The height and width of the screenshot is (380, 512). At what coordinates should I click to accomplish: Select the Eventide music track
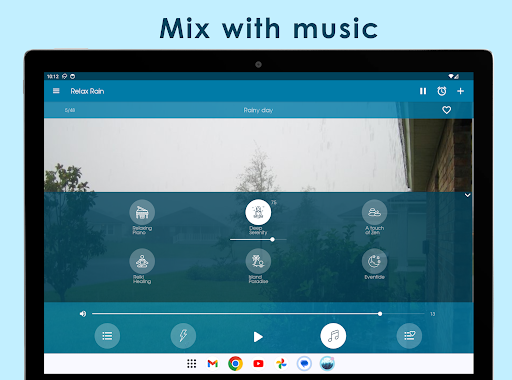(x=374, y=261)
